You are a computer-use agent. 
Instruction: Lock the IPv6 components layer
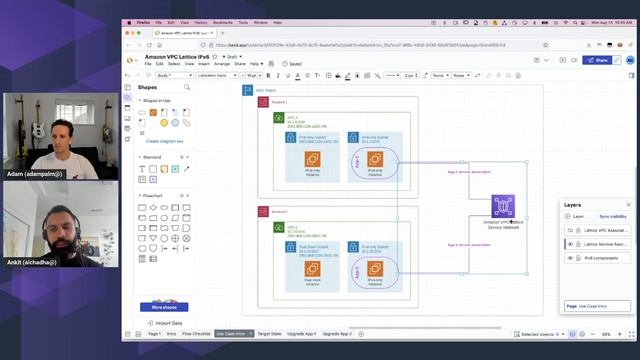pyautogui.click(x=578, y=258)
